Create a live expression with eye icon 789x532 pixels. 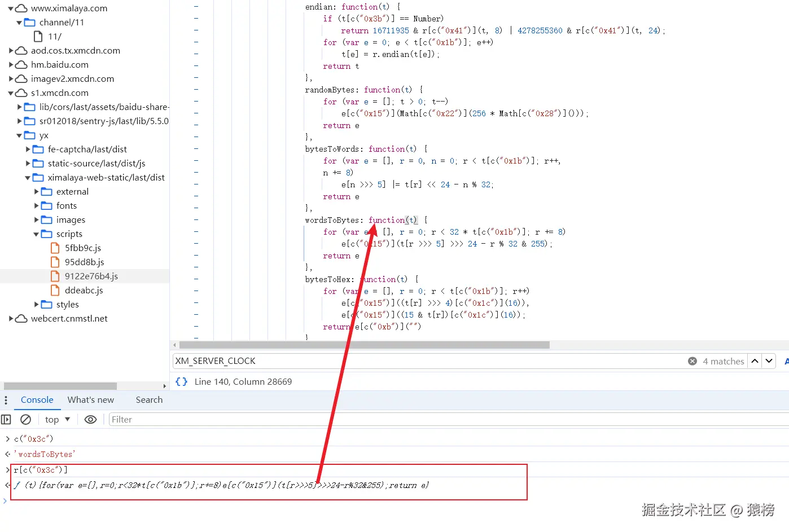click(x=90, y=420)
